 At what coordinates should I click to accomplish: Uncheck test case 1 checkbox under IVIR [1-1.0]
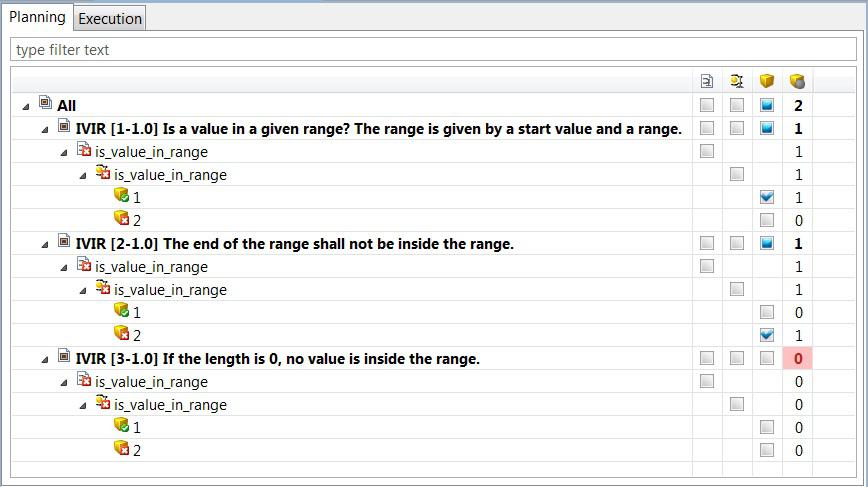coord(767,197)
